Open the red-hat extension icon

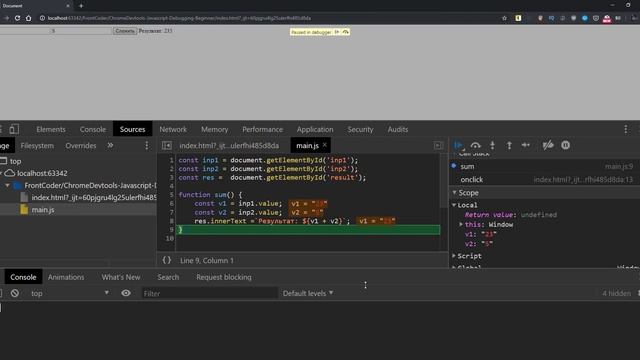point(607,18)
